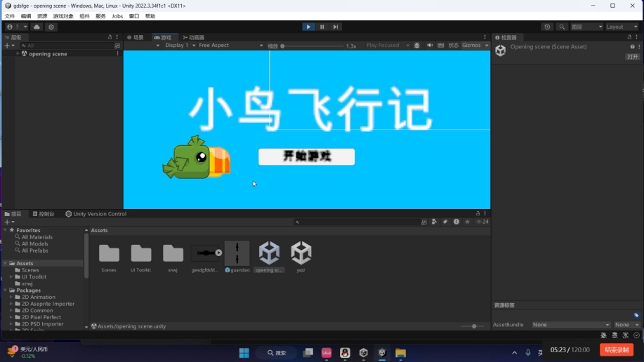The height and width of the screenshot is (362, 644).
Task: Open the cloud services icon
Action: pyautogui.click(x=37, y=27)
